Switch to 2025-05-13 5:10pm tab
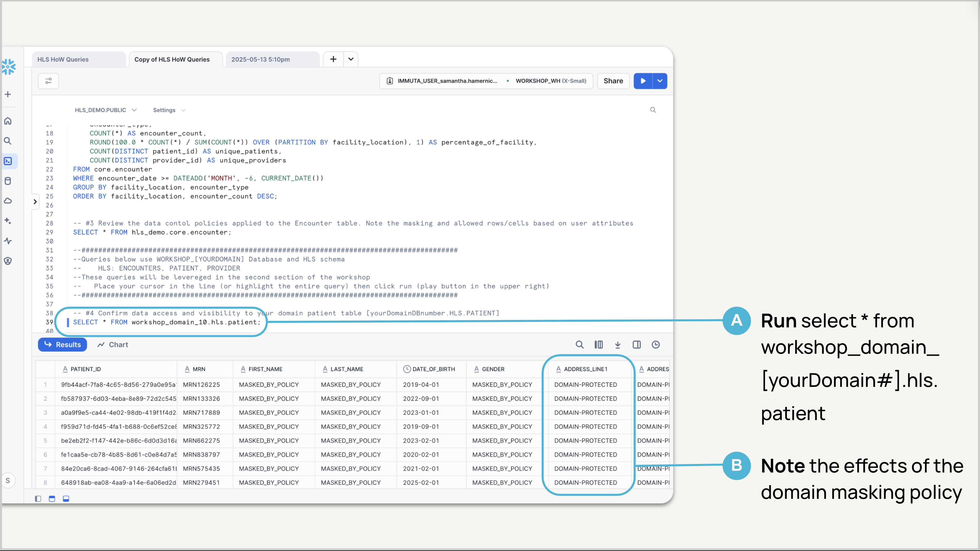The width and height of the screenshot is (980, 551). 261,59
